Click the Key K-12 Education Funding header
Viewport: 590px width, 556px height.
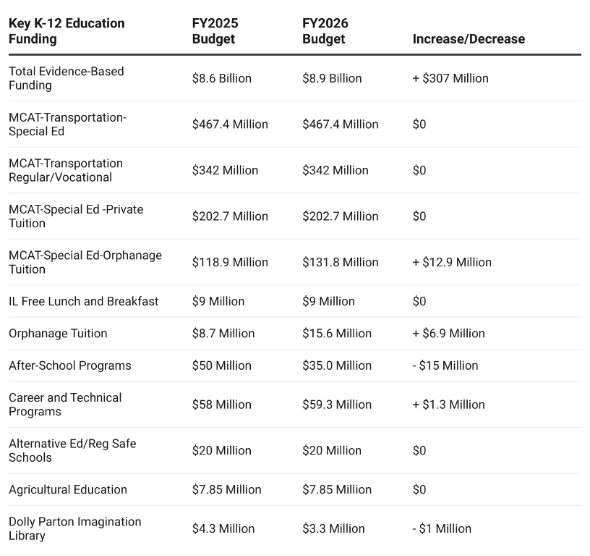pos(67,31)
